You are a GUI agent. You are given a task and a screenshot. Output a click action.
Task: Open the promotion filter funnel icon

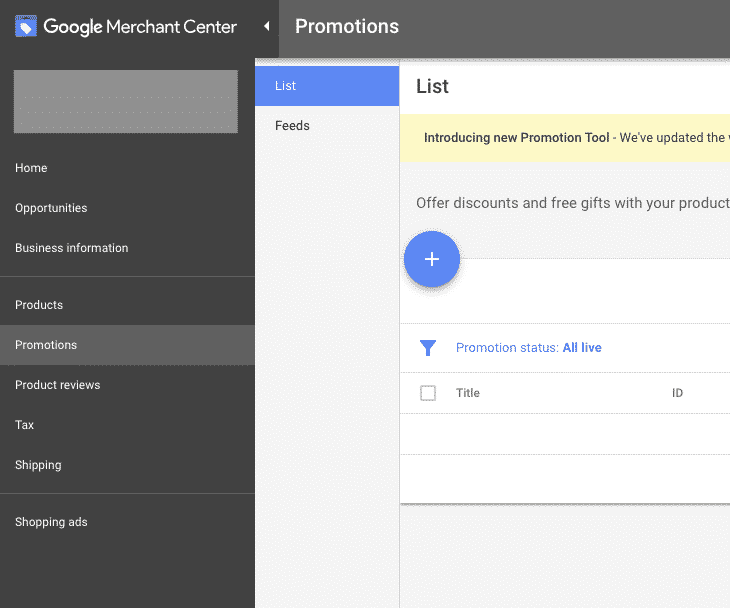click(x=427, y=348)
